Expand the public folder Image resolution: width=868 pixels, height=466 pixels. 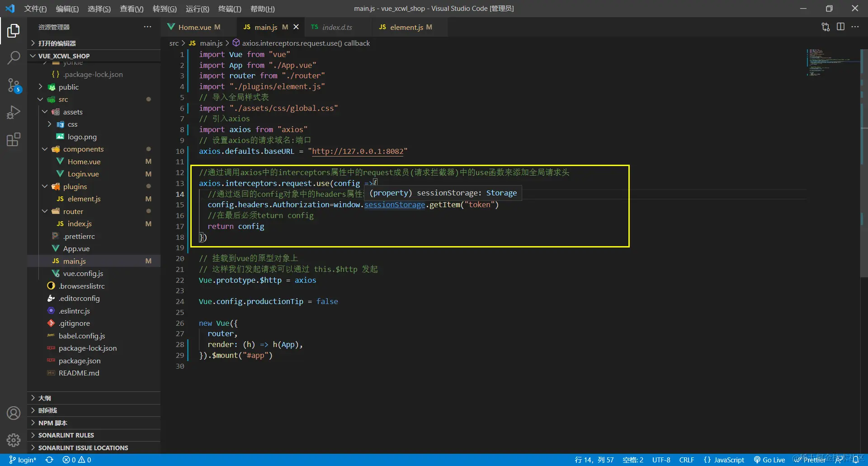pos(68,87)
